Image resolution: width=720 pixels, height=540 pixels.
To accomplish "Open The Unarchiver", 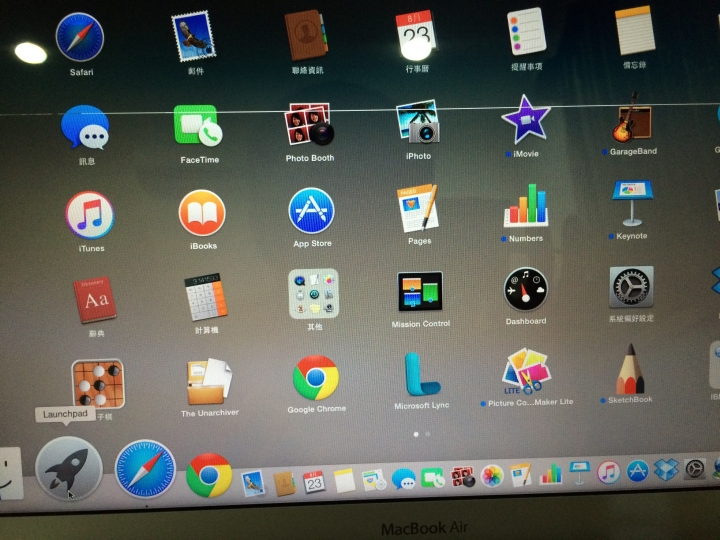I will [x=209, y=382].
